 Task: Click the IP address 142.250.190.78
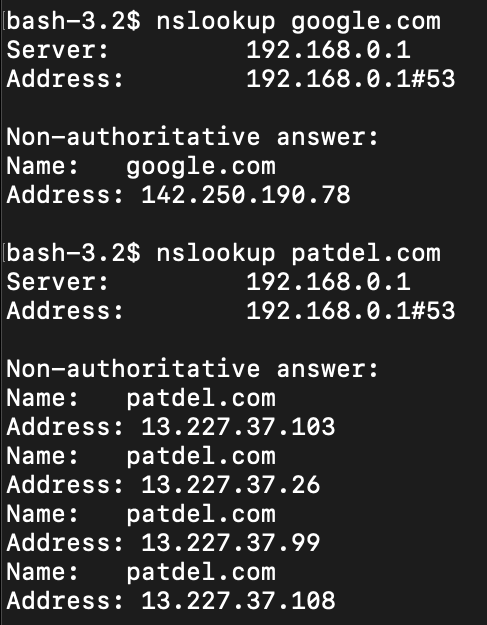[x=246, y=195]
